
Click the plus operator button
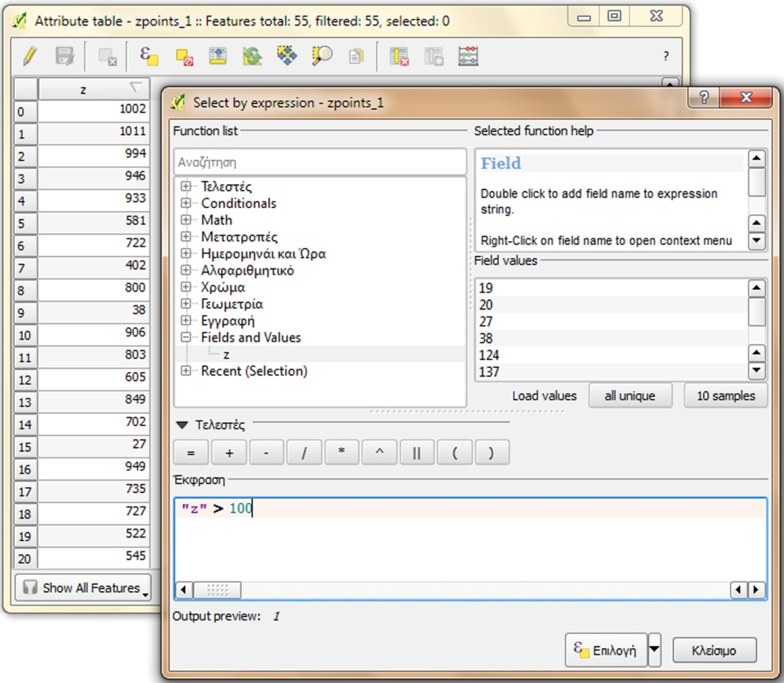pyautogui.click(x=229, y=453)
